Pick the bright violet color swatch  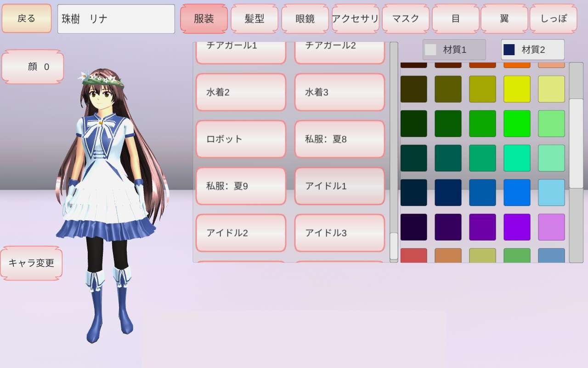pos(517,227)
